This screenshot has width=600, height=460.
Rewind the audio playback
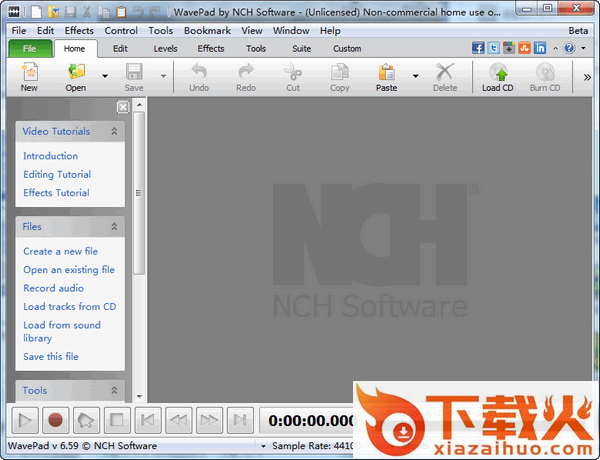point(179,420)
